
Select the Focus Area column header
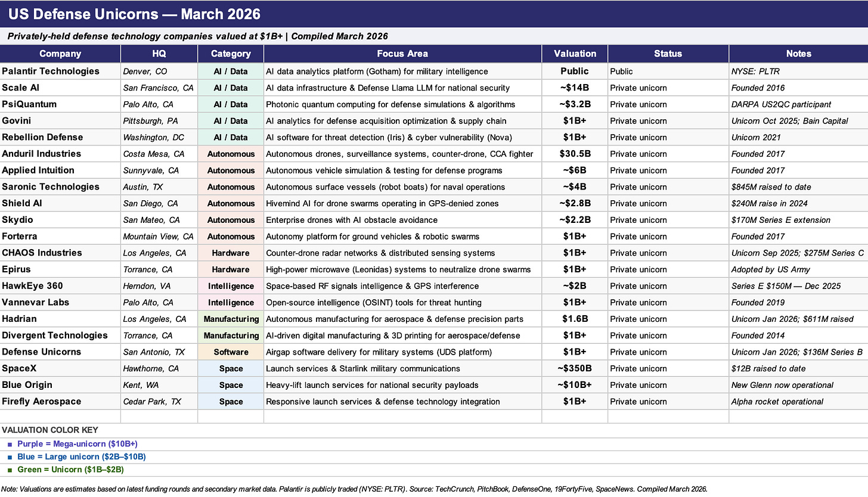(402, 54)
